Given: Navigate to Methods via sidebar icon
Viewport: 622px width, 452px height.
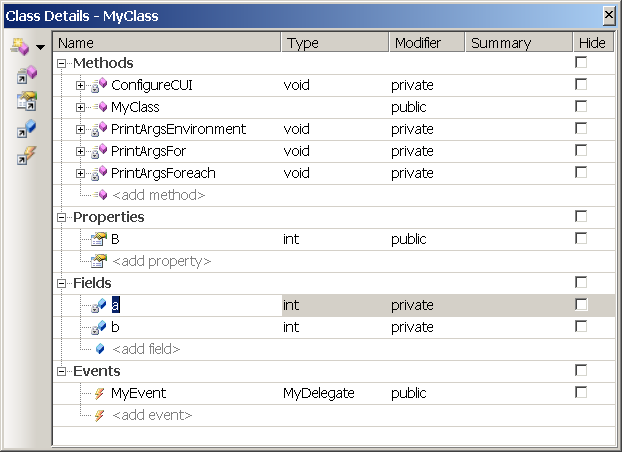Looking at the screenshot, I should (27, 75).
